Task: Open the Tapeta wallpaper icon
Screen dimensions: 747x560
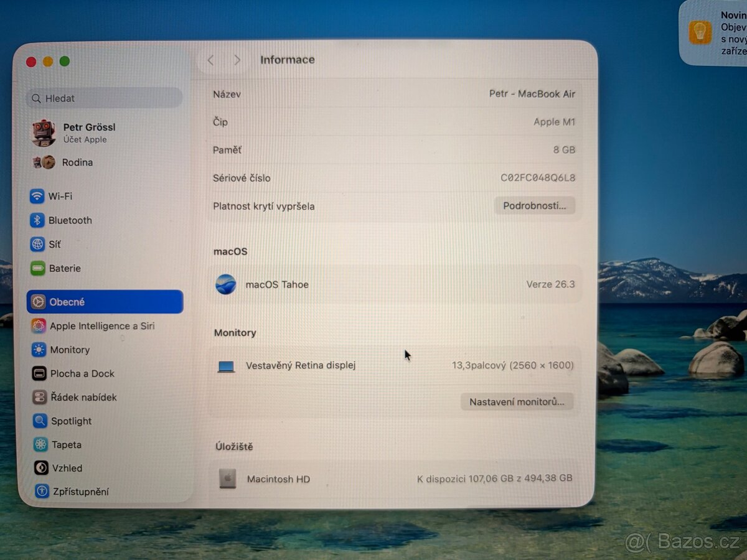Action: (x=41, y=445)
